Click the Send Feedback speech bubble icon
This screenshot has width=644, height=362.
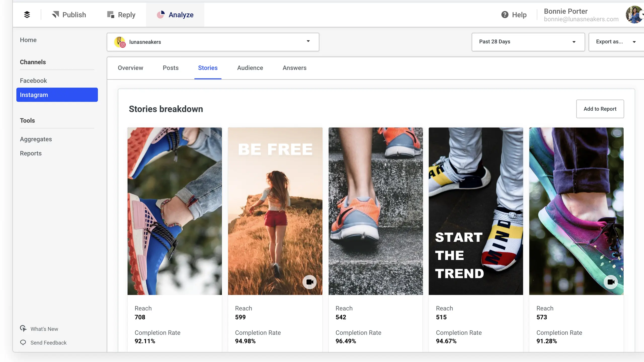tap(23, 342)
